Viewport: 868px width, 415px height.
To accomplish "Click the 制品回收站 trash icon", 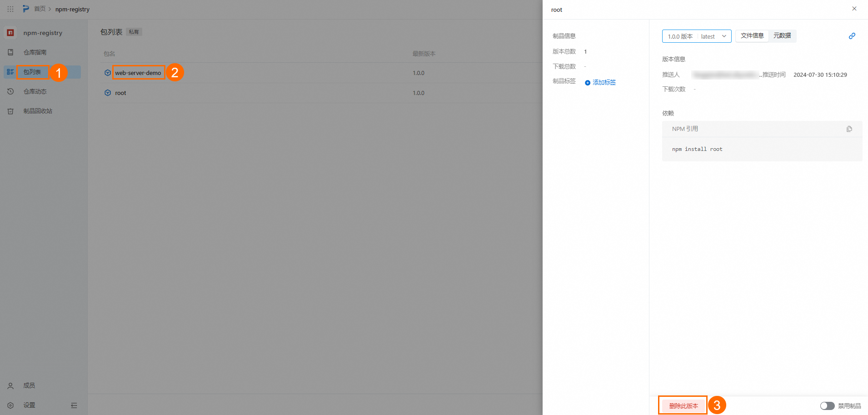I will click(10, 111).
